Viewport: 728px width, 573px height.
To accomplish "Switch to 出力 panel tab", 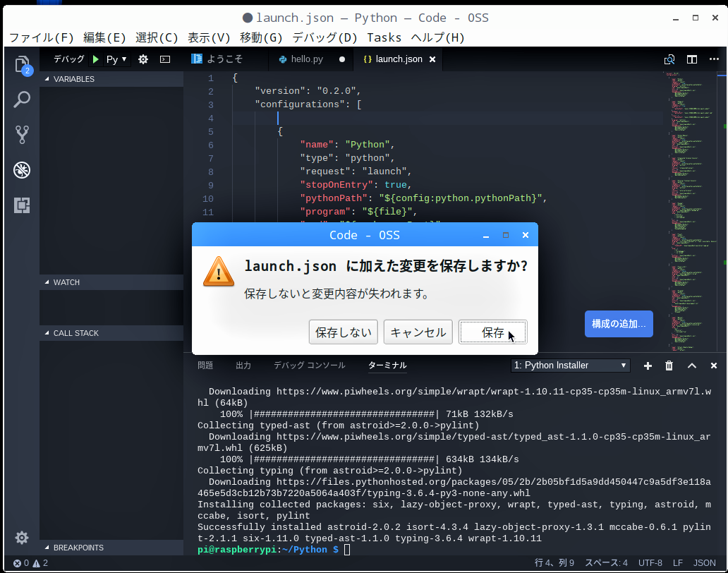I will [243, 366].
